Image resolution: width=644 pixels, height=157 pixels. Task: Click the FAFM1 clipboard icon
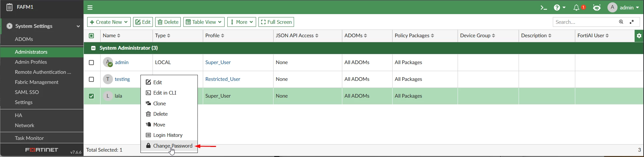pos(9,7)
